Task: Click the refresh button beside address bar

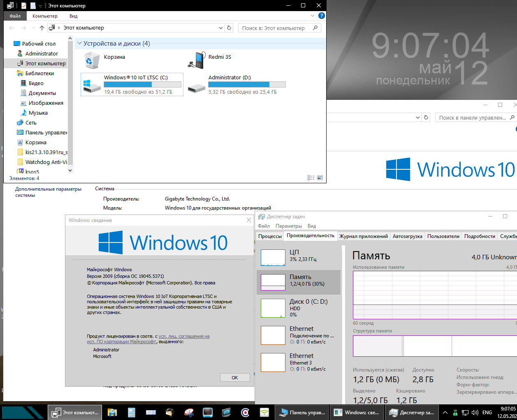Action: tap(229, 28)
